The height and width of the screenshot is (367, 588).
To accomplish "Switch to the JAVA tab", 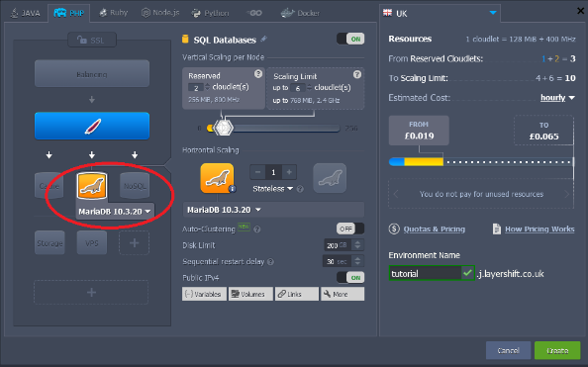I will point(26,13).
